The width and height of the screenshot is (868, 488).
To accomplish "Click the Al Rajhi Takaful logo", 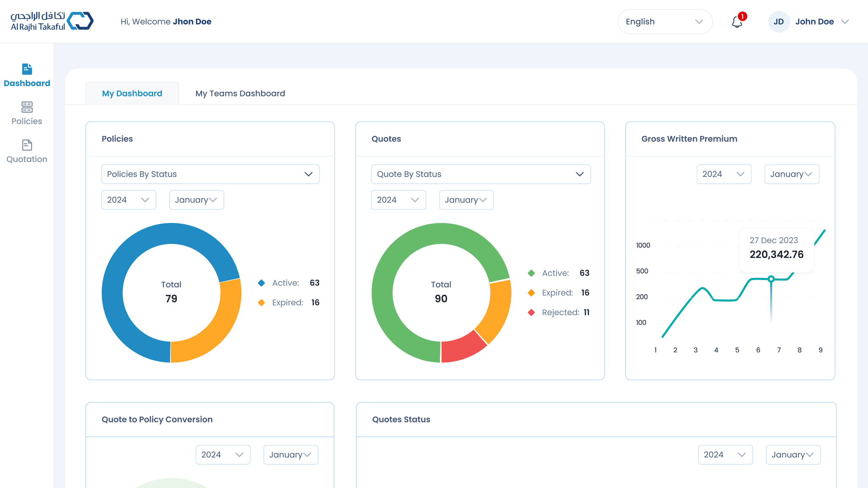I will (x=52, y=21).
